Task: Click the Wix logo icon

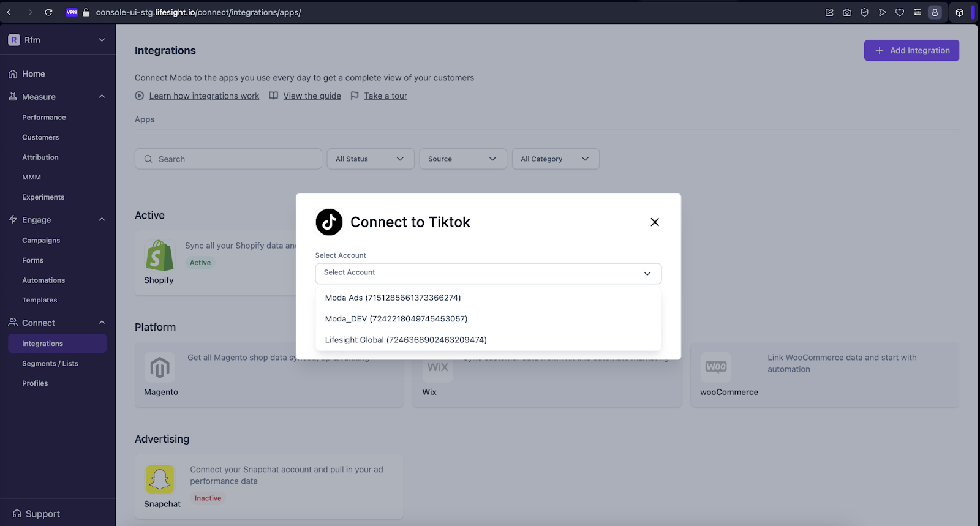Action: [438, 367]
